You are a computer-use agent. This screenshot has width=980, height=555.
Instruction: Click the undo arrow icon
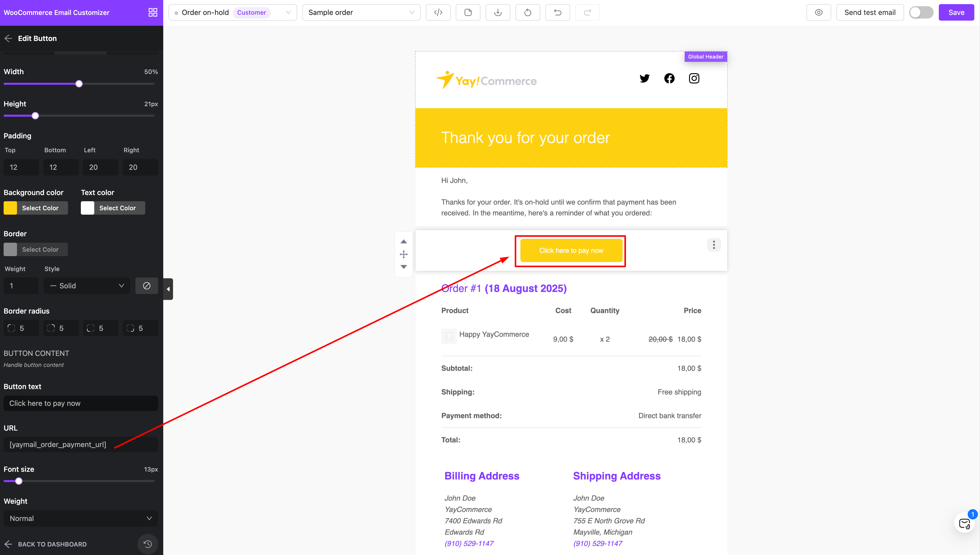(x=558, y=13)
